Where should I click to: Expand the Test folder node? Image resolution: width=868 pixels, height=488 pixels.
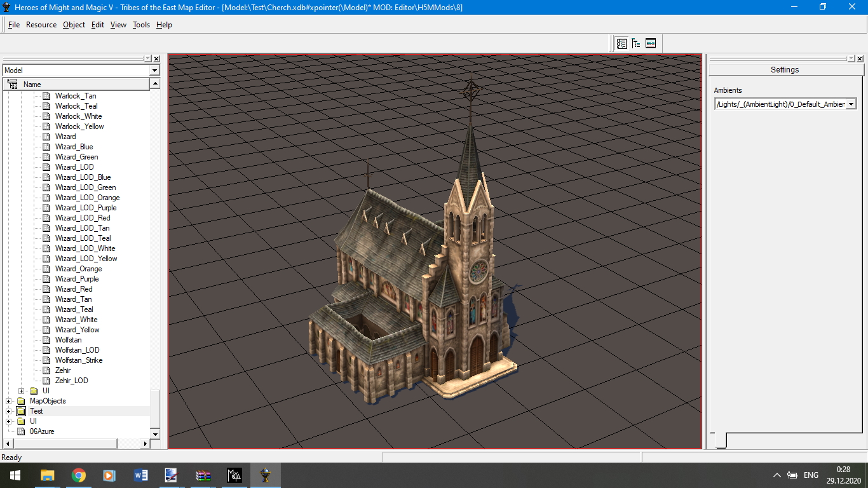click(9, 411)
